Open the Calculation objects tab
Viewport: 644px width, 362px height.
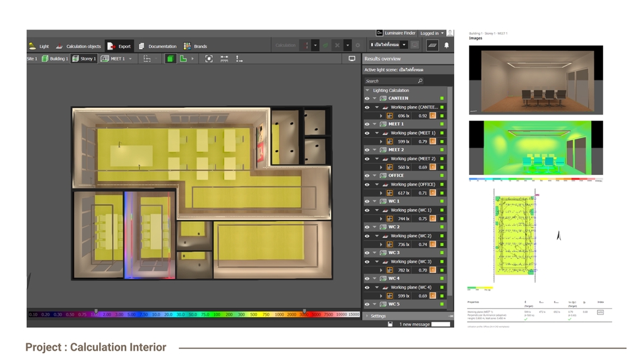78,46
